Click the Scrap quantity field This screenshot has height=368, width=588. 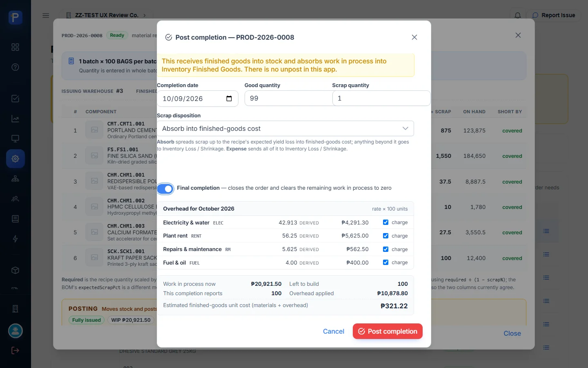pos(381,99)
